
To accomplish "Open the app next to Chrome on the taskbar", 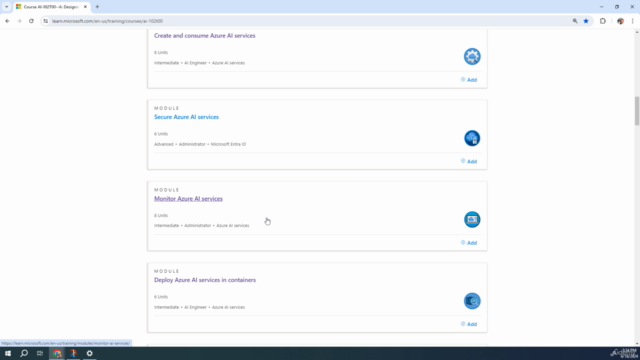I will pos(73,353).
